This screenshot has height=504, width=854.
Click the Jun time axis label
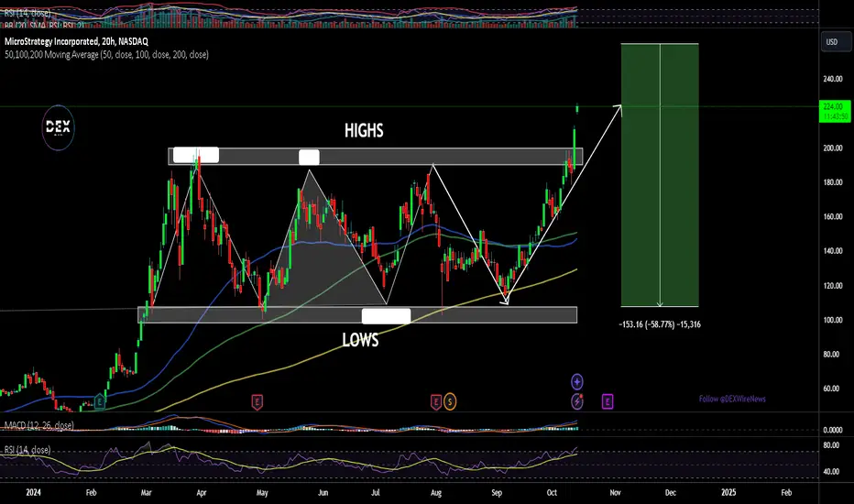click(323, 493)
